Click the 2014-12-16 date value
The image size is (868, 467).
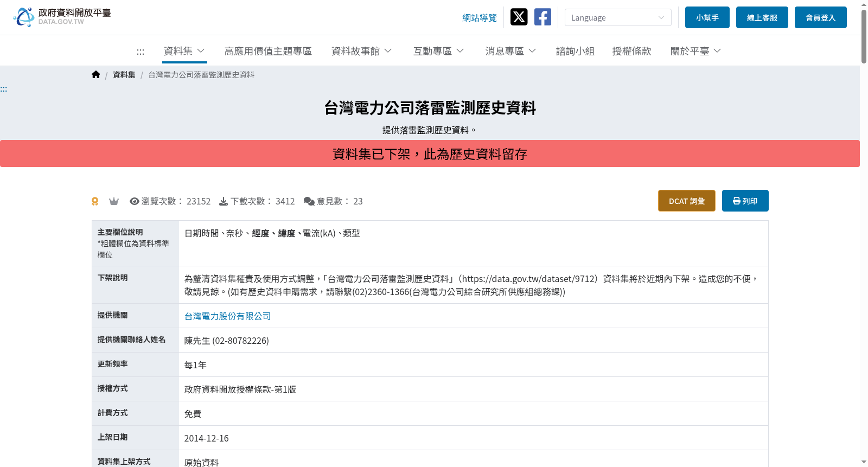(206, 438)
